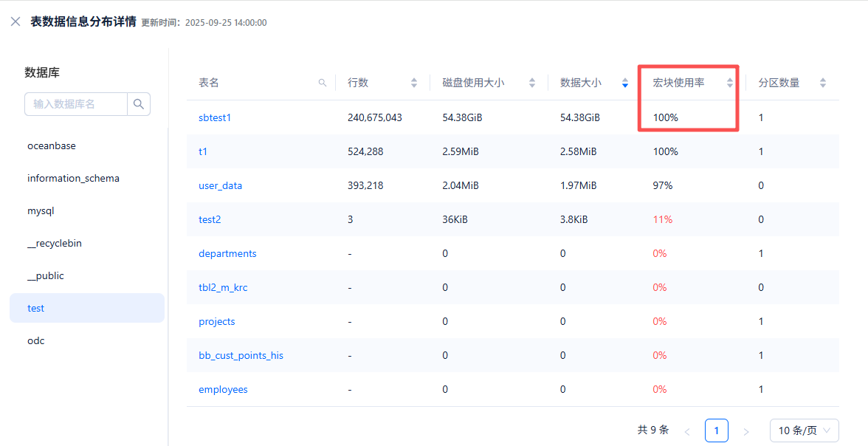Screen dimensions: 868x446
Task: Sort by 宏块使用率 column sort icon
Action: point(730,83)
